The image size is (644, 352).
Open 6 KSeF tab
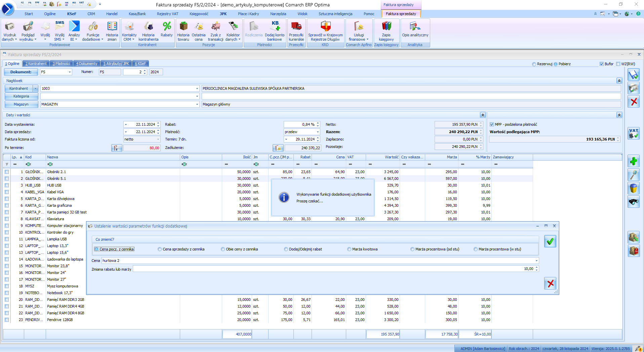click(140, 64)
